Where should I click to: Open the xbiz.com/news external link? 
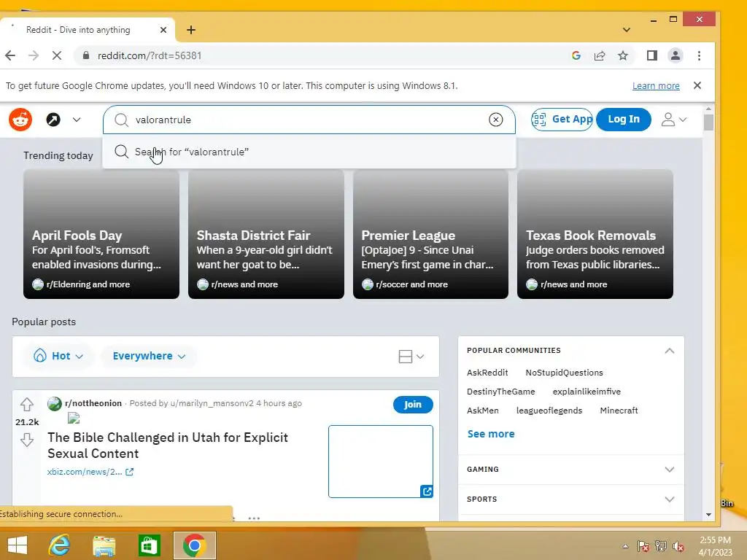tap(90, 472)
